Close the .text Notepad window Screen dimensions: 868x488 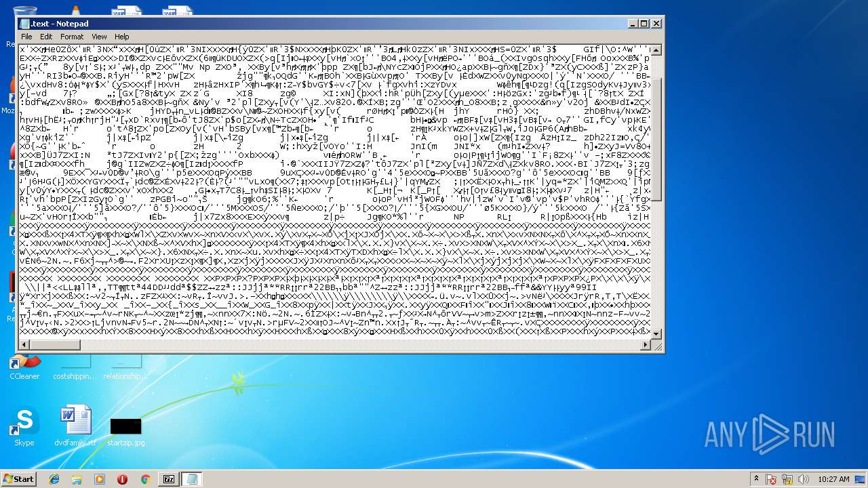click(x=656, y=23)
